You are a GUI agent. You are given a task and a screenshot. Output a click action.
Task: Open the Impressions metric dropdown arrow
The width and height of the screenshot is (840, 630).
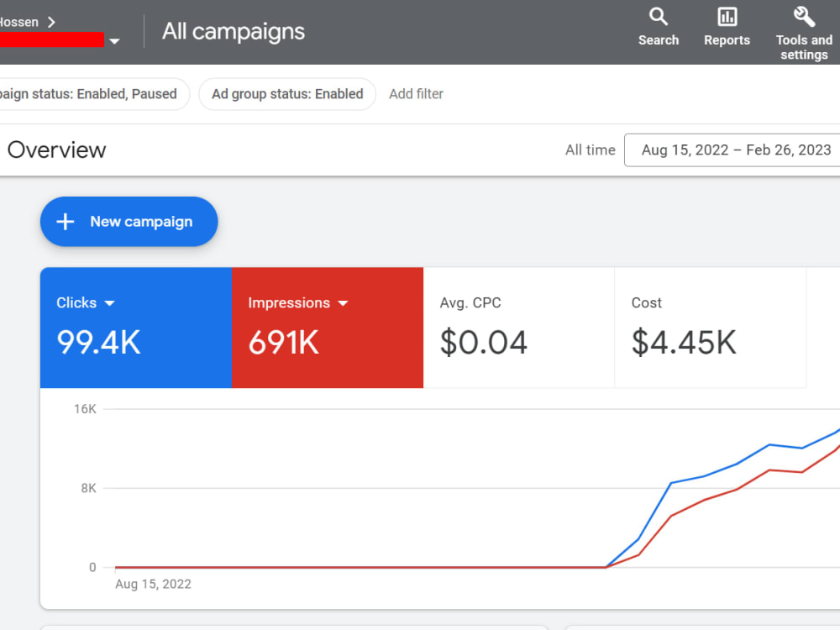point(343,303)
